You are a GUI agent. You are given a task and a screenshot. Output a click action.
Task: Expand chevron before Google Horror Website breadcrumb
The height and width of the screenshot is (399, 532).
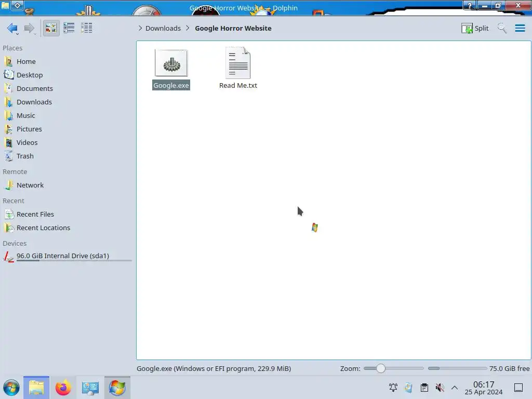tap(188, 28)
